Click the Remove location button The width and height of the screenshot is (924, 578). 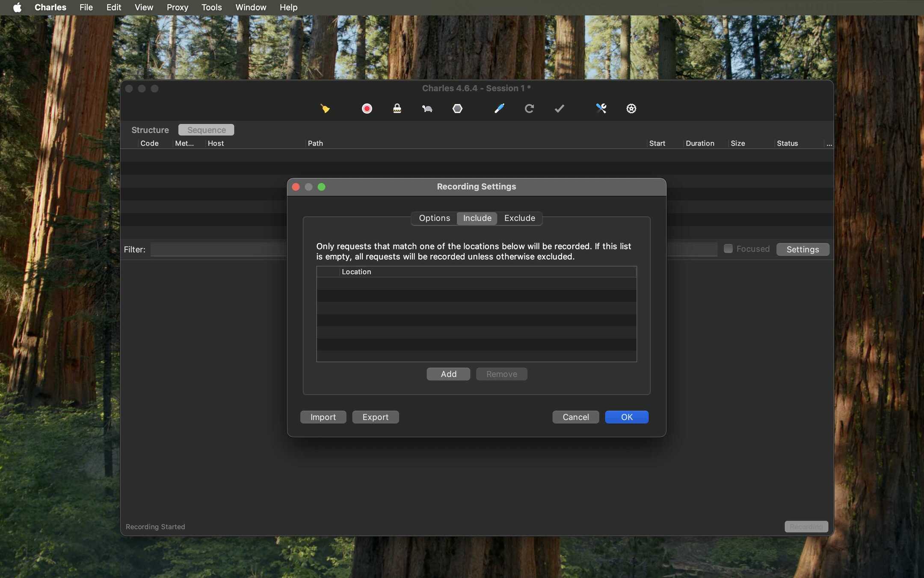click(501, 374)
